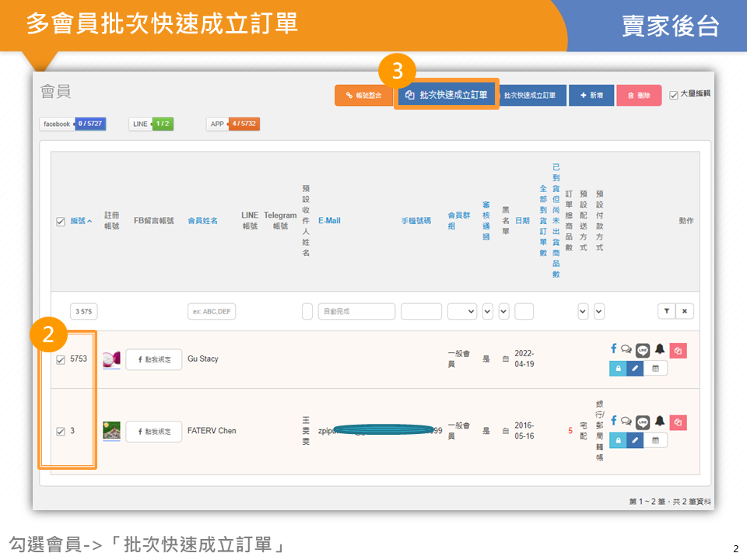Viewport: 747px width, 560px height.
Task: Uncheck the checkbox for member 3
Action: [61, 432]
